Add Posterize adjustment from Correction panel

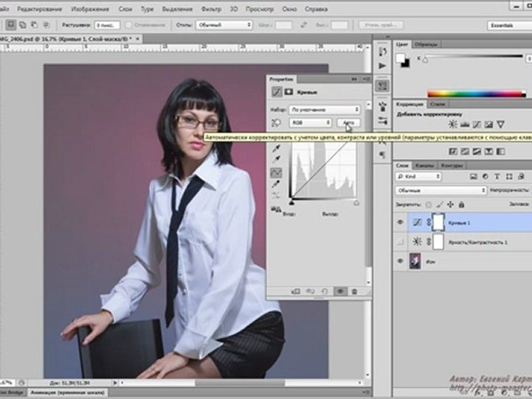point(465,151)
